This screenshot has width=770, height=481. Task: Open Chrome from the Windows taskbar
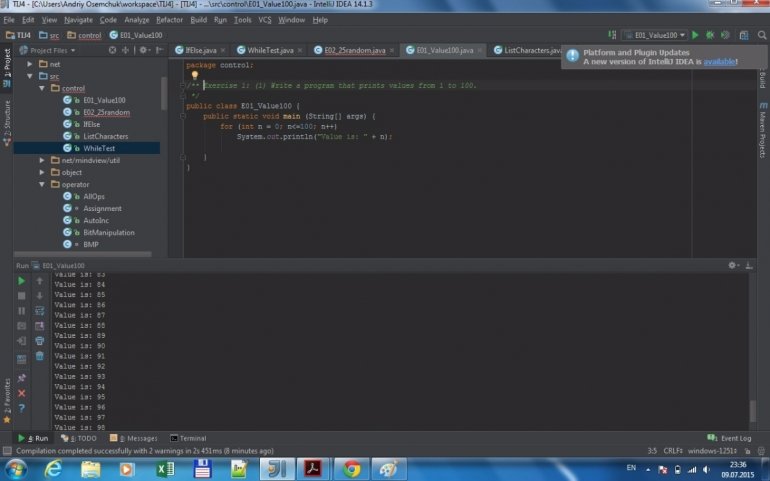(x=351, y=468)
